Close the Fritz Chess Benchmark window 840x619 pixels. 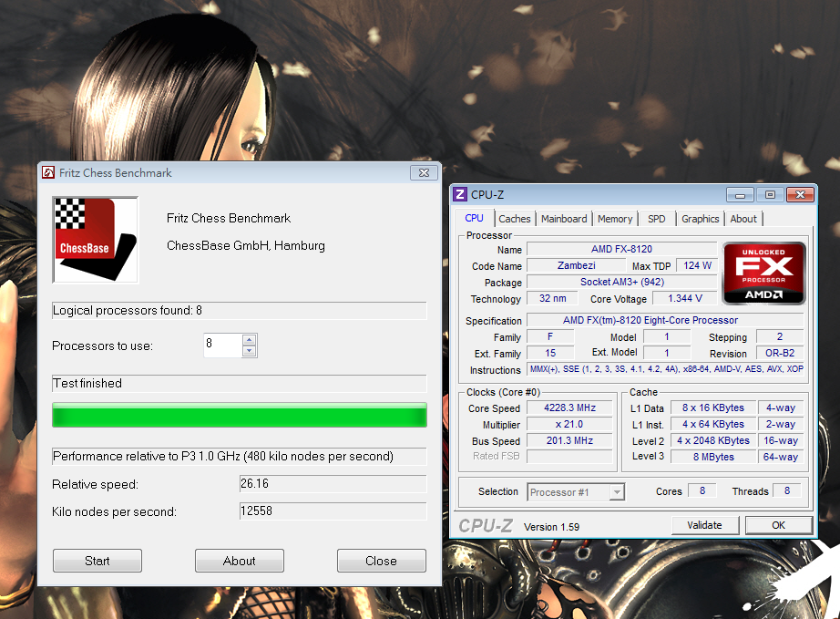click(424, 172)
